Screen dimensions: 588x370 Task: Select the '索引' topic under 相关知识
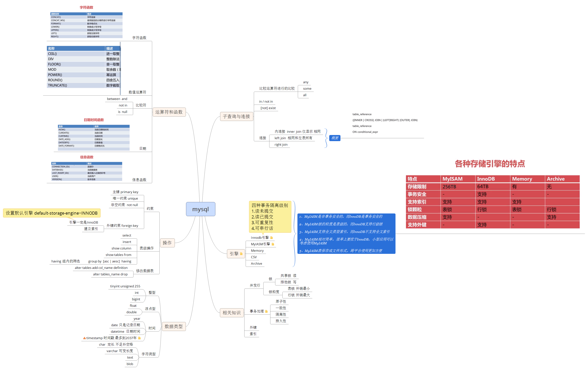pyautogui.click(x=253, y=334)
